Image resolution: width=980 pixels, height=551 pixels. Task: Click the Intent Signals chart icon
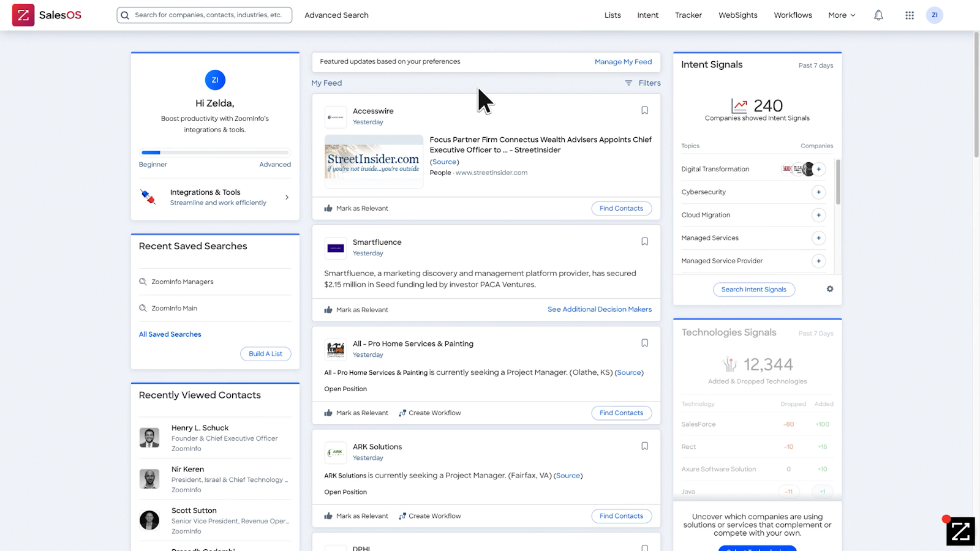click(739, 106)
